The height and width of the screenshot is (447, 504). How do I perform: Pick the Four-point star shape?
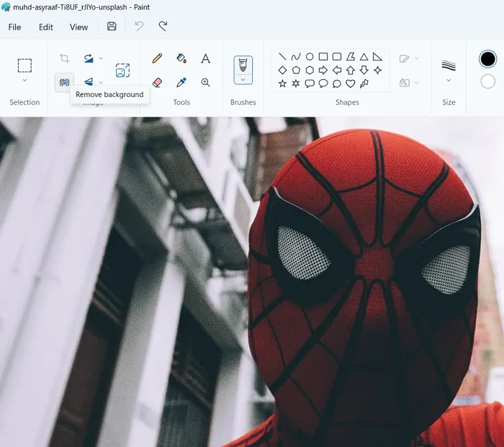378,70
